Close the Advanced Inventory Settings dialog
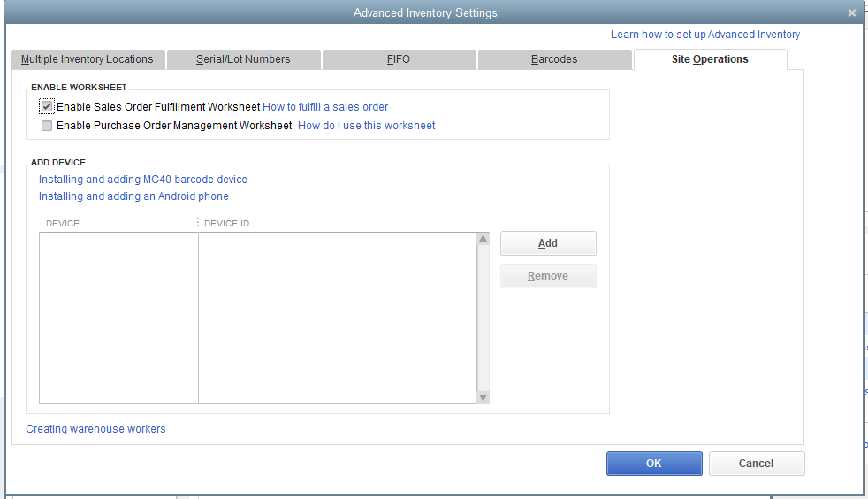Viewport: 868px width, 499px height. [x=851, y=13]
